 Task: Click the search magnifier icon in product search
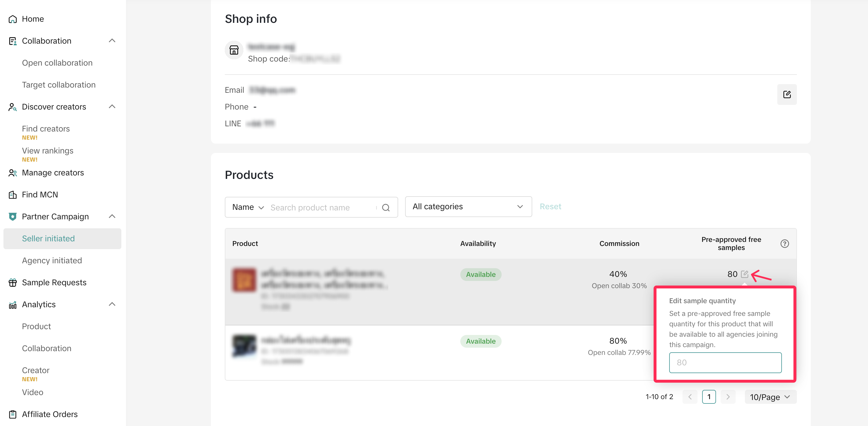click(386, 208)
